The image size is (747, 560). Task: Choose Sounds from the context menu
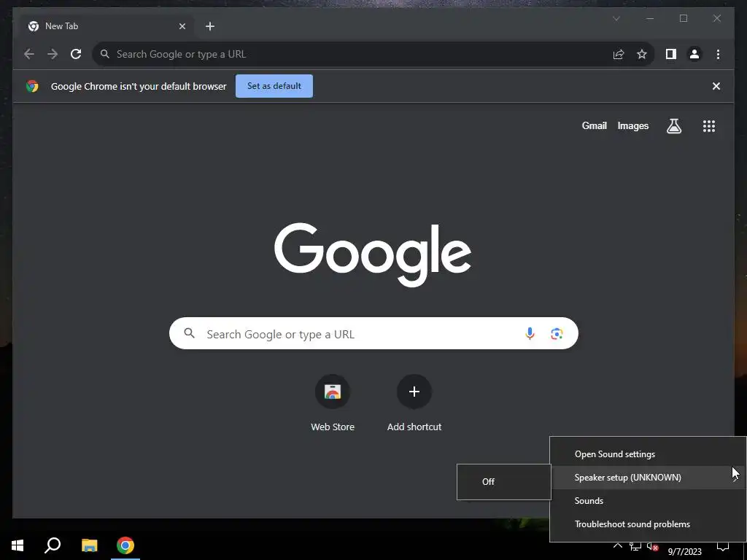point(648,500)
